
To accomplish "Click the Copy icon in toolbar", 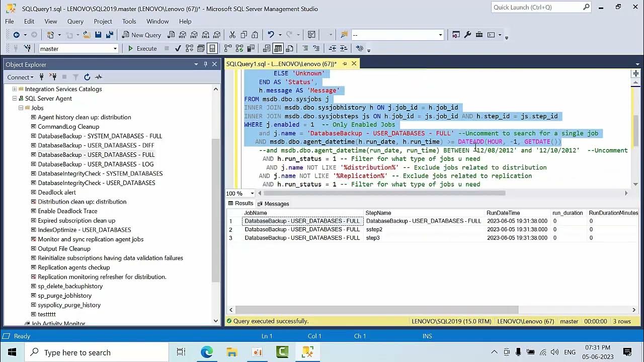I will pos(244,35).
